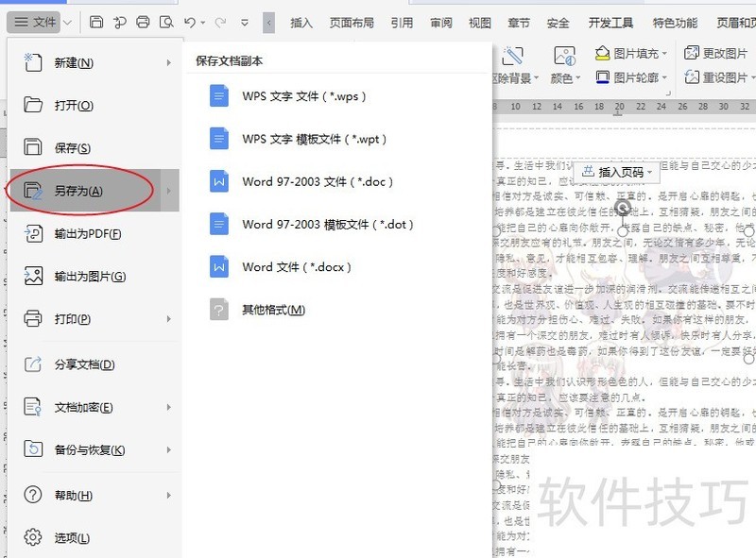Image resolution: width=756 pixels, height=558 pixels.
Task: Choose 输出为PDF(F) in the file menu
Action: [94, 234]
